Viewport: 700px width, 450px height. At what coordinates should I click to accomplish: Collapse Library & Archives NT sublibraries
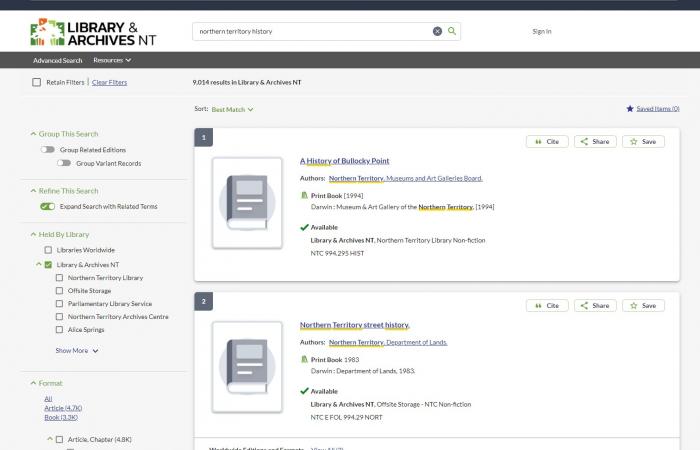[39, 264]
